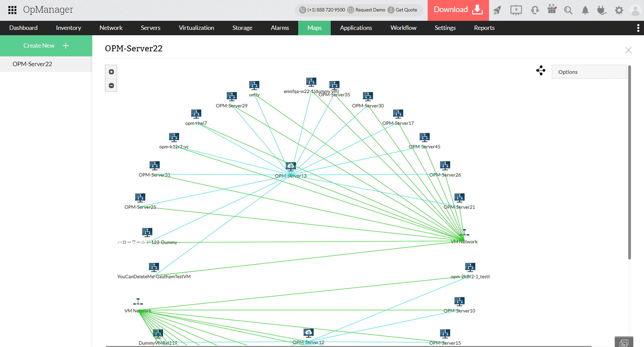Image resolution: width=644 pixels, height=347 pixels.
Task: Close the OPM-Server22 map view
Action: [x=628, y=50]
